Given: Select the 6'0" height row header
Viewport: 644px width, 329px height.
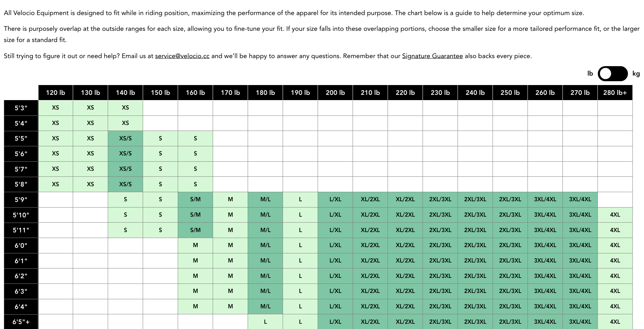Looking at the screenshot, I should point(21,245).
